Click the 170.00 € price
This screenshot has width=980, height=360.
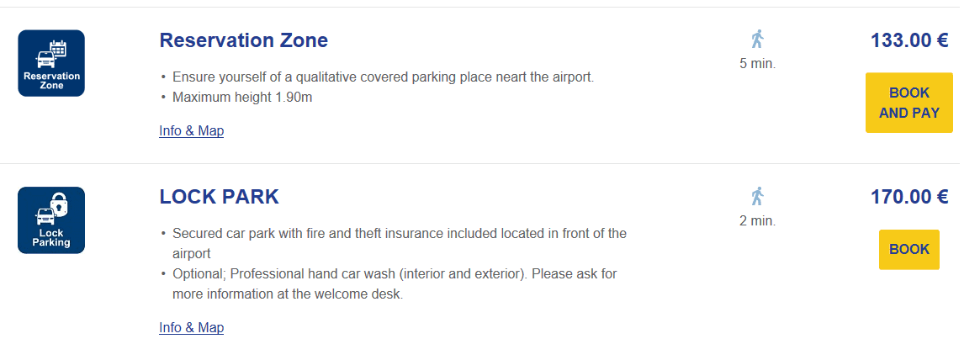[x=909, y=198]
